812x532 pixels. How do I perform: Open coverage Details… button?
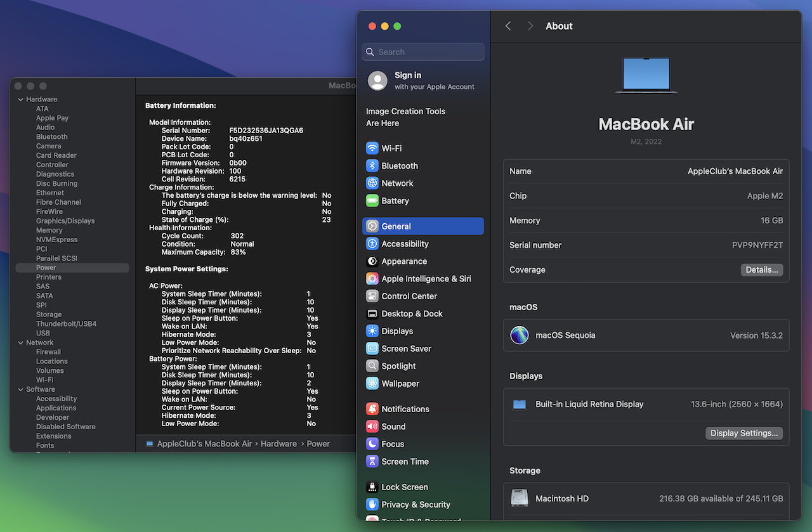pyautogui.click(x=762, y=269)
